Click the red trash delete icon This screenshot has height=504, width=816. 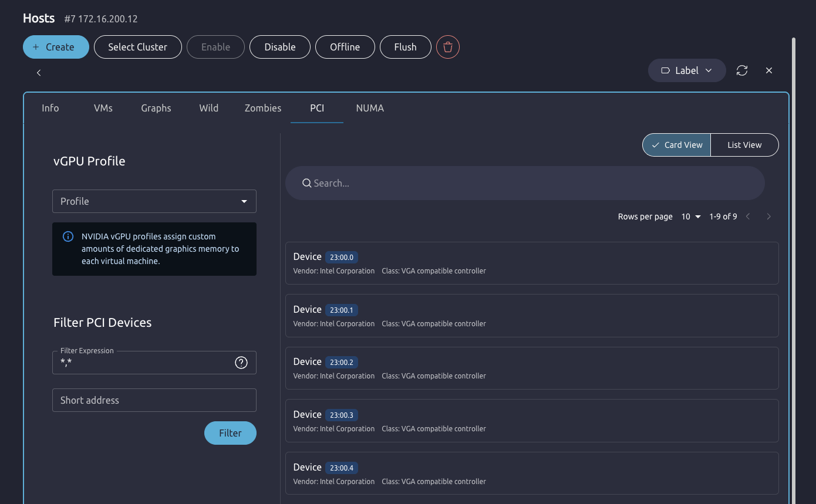point(447,47)
